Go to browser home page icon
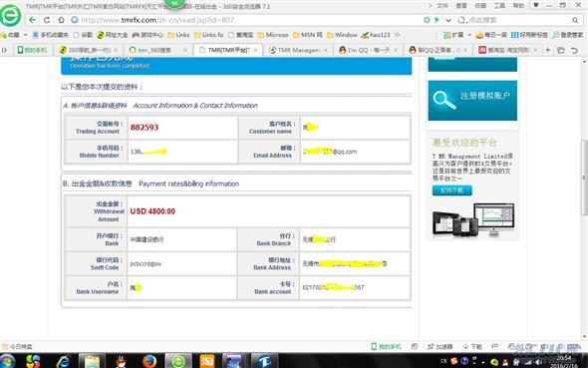588x368 pixels. (61, 20)
